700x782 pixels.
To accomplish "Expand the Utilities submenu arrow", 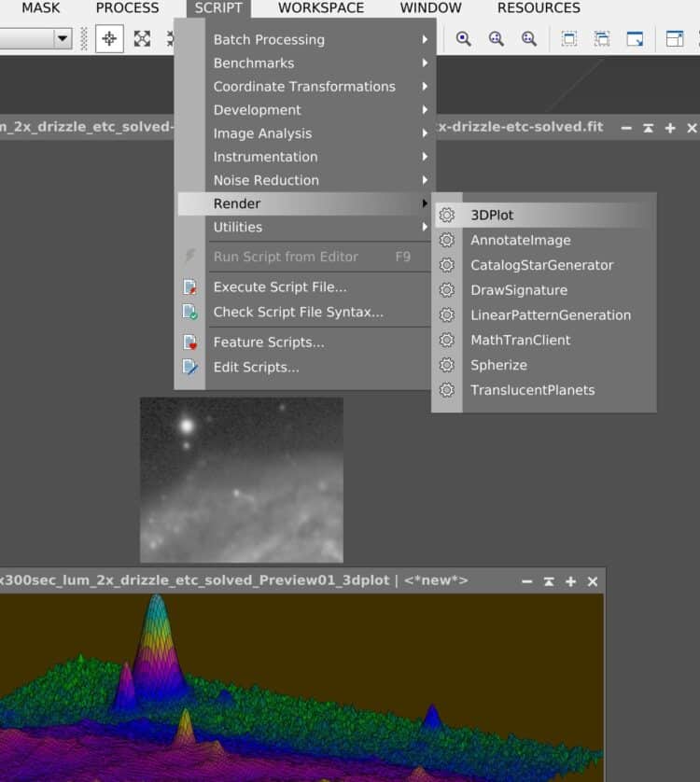I will 425,227.
